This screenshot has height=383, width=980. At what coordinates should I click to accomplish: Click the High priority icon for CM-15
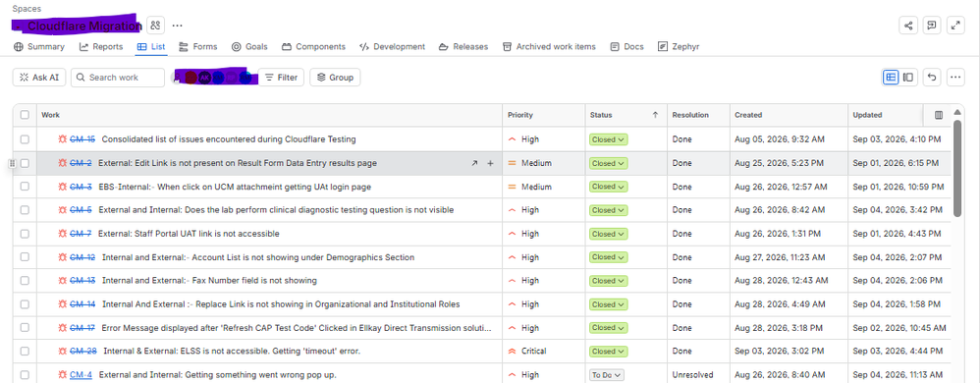point(512,139)
